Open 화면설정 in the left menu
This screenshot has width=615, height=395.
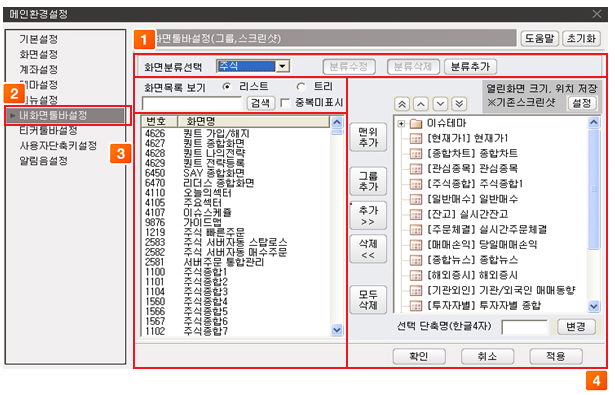pos(38,54)
